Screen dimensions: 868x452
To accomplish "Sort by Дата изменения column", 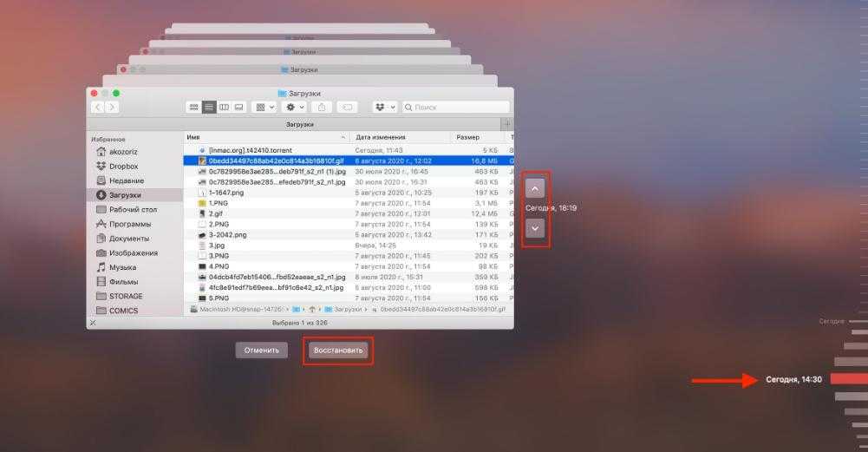I will click(401, 137).
